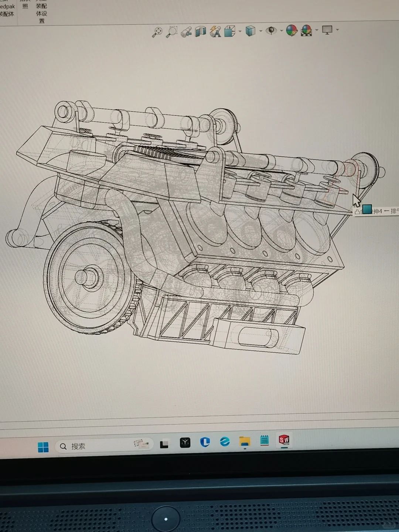Click the View Settings monitor icon

pos(327,30)
